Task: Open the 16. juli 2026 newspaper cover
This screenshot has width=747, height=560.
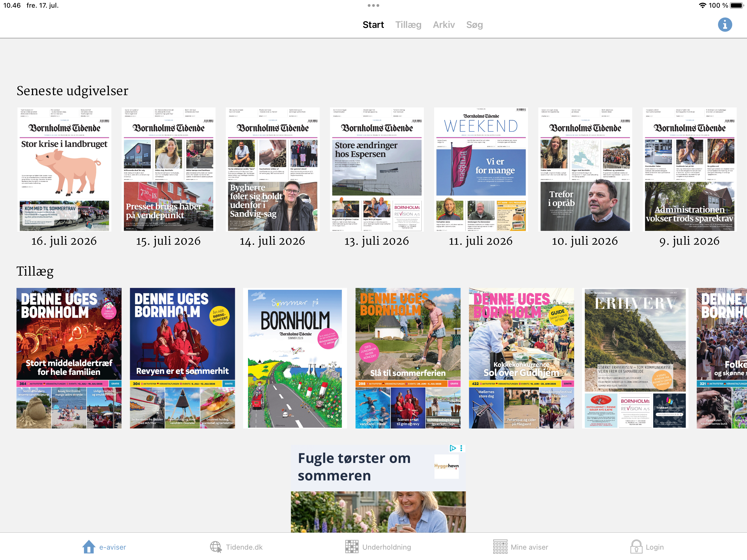Action: [x=64, y=169]
